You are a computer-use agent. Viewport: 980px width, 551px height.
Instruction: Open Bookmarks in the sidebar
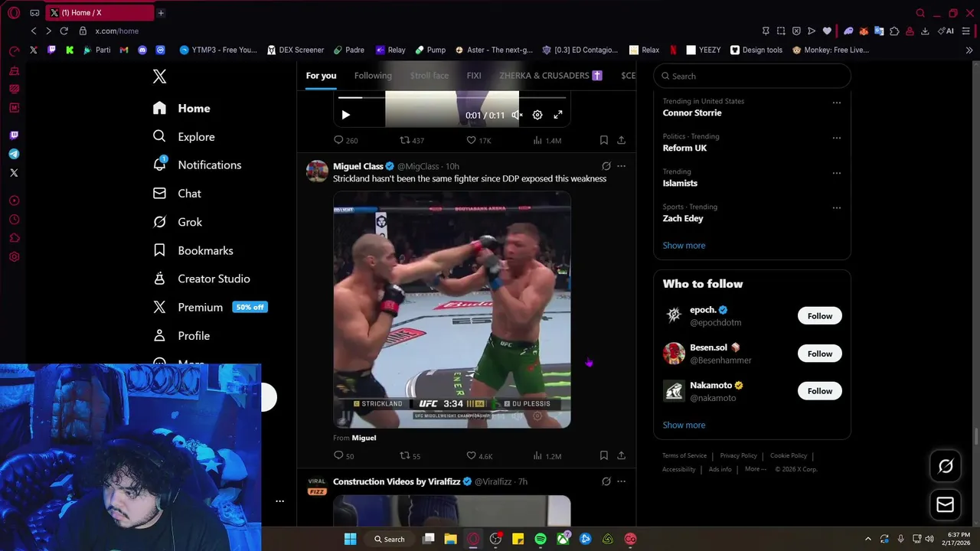point(193,250)
